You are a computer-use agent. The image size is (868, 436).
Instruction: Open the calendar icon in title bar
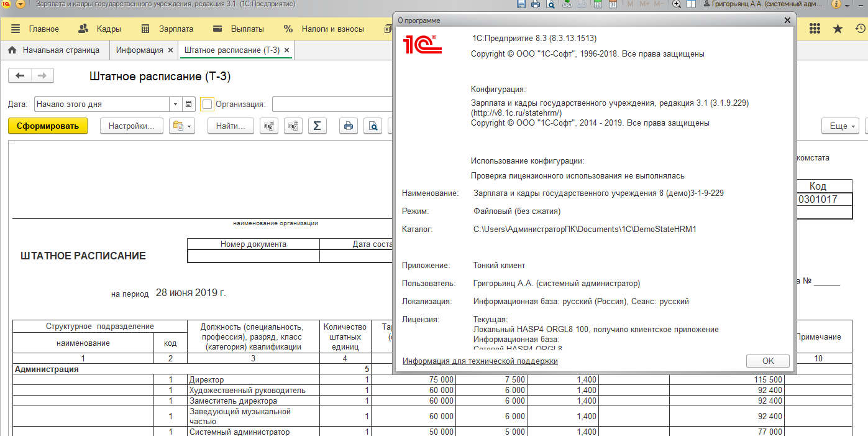pos(613,4)
